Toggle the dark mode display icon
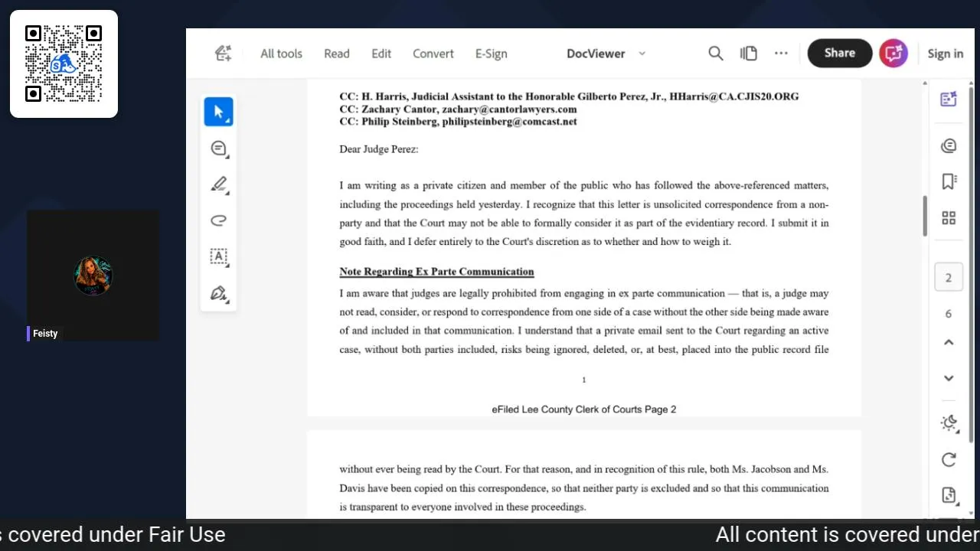 949,423
